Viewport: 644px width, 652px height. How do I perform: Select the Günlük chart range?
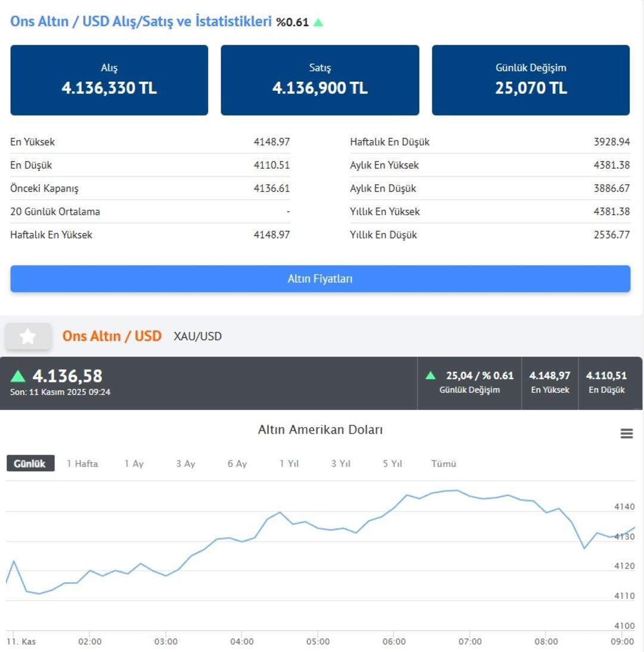30,463
